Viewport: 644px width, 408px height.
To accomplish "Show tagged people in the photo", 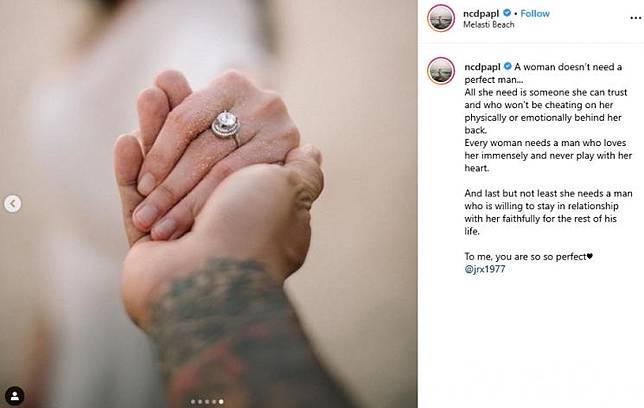I will point(15,396).
